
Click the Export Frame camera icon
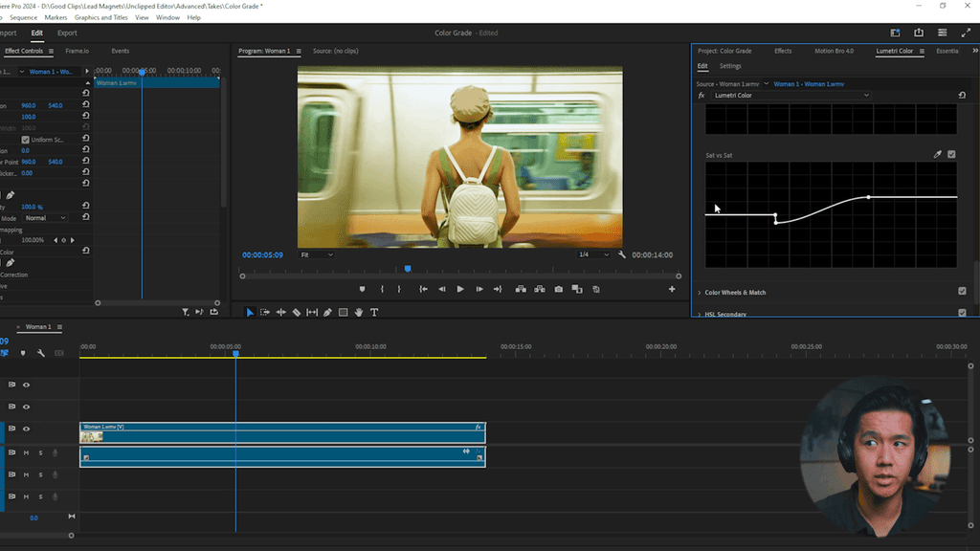(x=559, y=289)
